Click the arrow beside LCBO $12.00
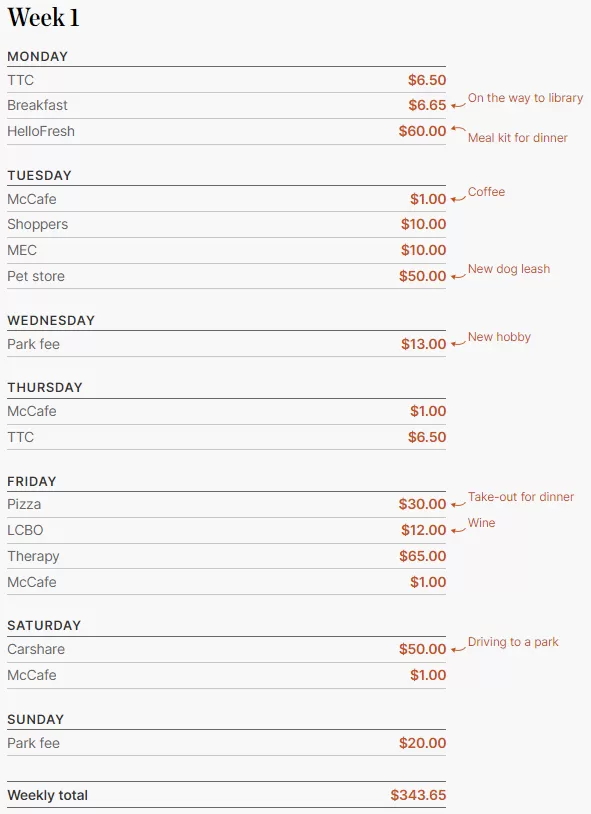 pos(458,530)
